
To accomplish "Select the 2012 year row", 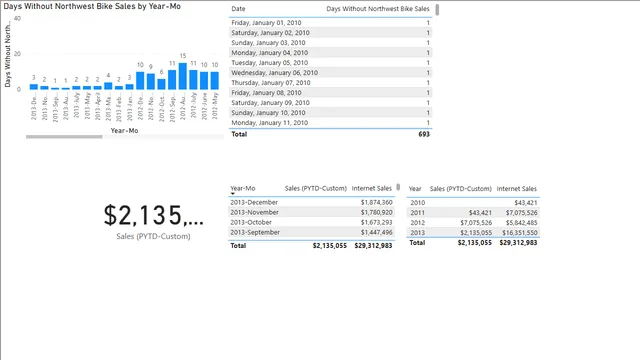I will pos(473,223).
